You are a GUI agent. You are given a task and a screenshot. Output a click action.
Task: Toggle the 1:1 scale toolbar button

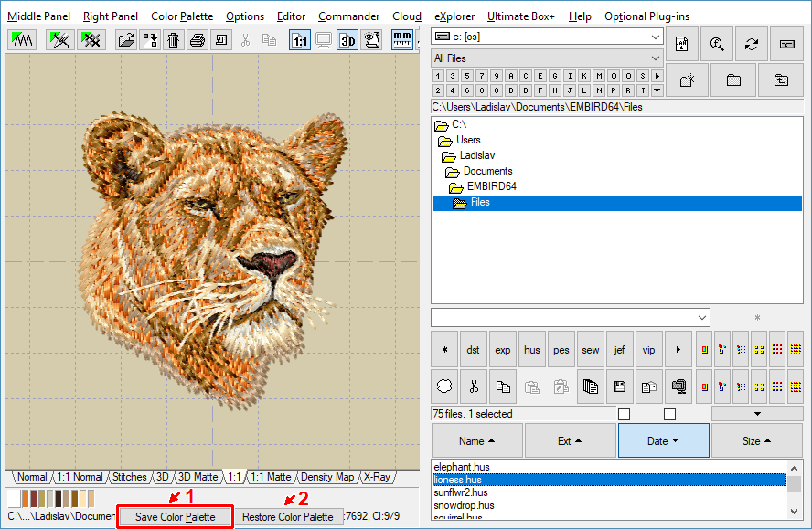click(x=300, y=39)
